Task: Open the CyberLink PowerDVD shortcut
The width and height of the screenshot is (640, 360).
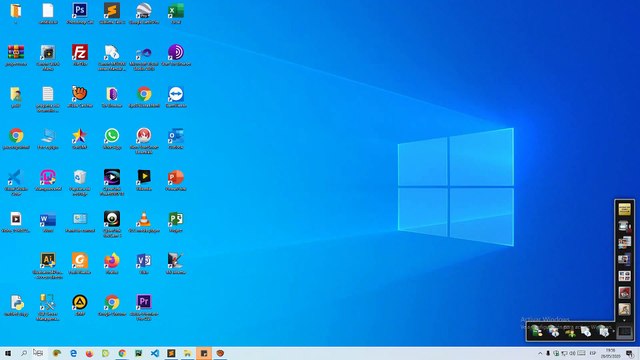Action: (112, 182)
